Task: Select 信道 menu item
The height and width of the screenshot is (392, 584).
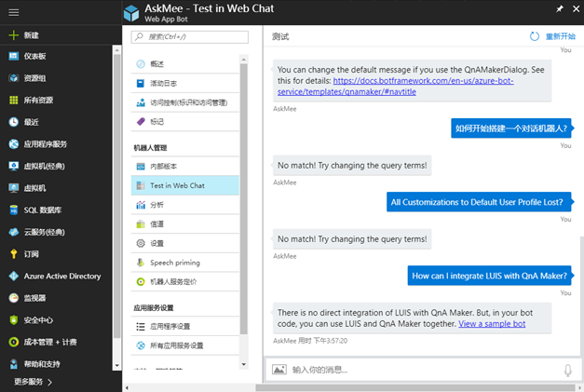Action: click(185, 224)
